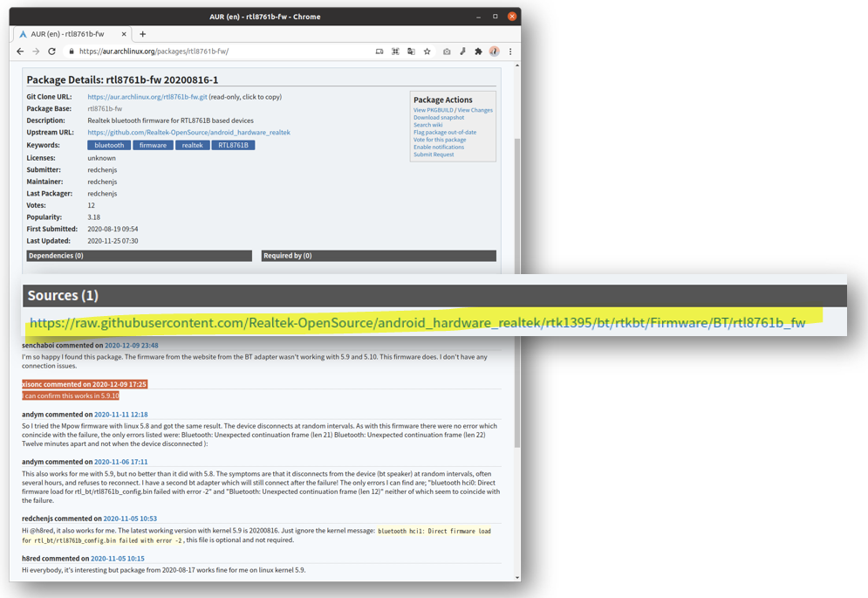Viewport: 868px width, 598px height.
Task: Open the raw.githubusercontent.com source link
Action: [417, 323]
